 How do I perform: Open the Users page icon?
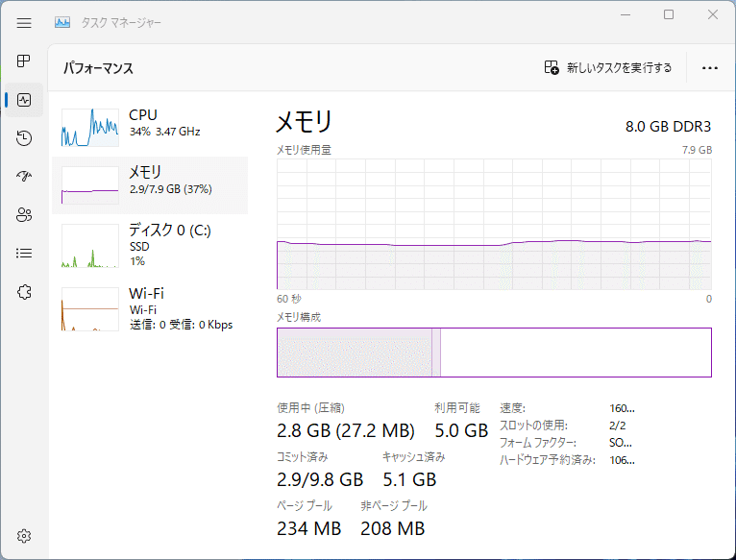[x=24, y=214]
